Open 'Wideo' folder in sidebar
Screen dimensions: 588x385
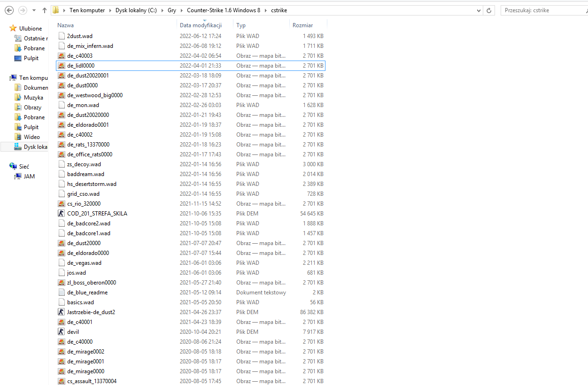(27, 137)
